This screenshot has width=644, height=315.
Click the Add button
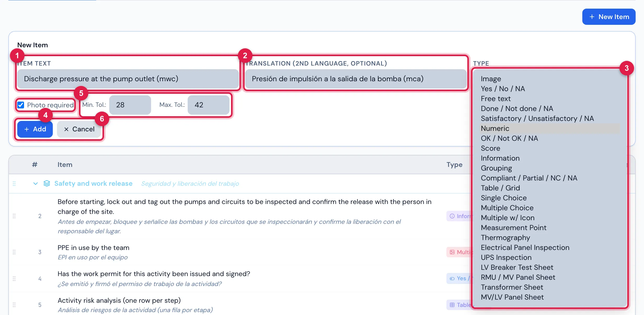pyautogui.click(x=35, y=129)
